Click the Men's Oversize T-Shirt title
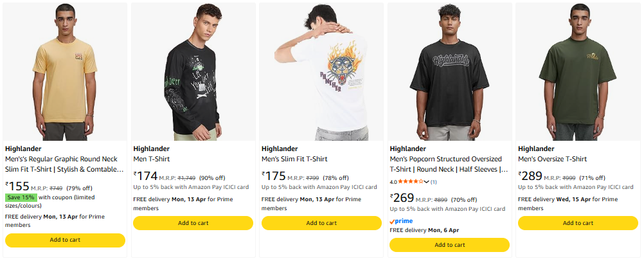Image resolution: width=644 pixels, height=261 pixels. 552,159
